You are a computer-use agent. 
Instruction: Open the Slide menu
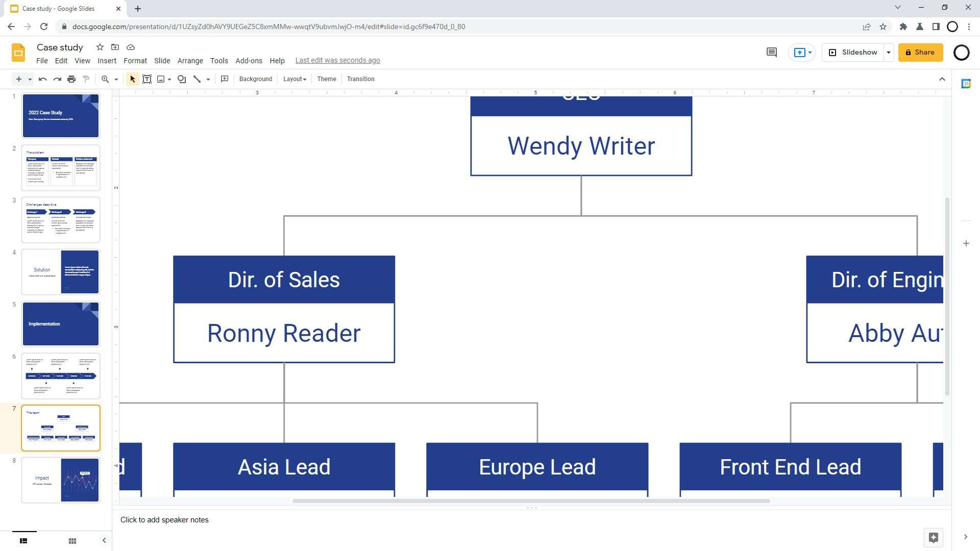pos(162,61)
